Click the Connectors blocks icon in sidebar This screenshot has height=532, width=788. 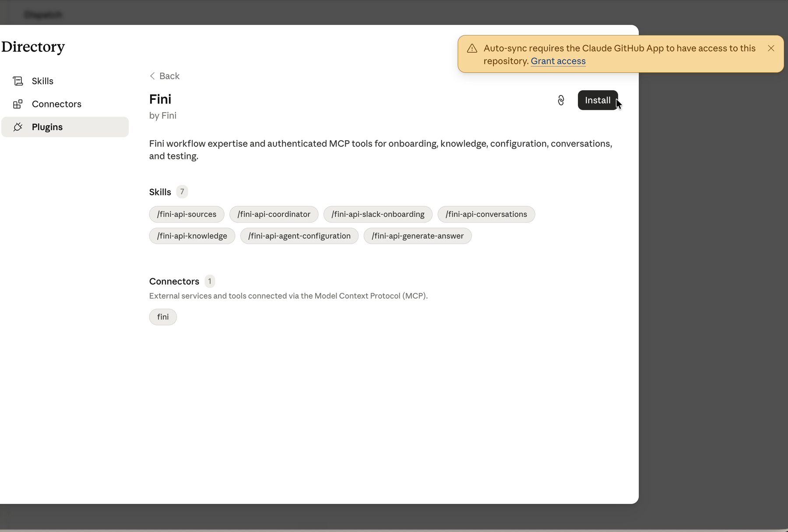18,104
